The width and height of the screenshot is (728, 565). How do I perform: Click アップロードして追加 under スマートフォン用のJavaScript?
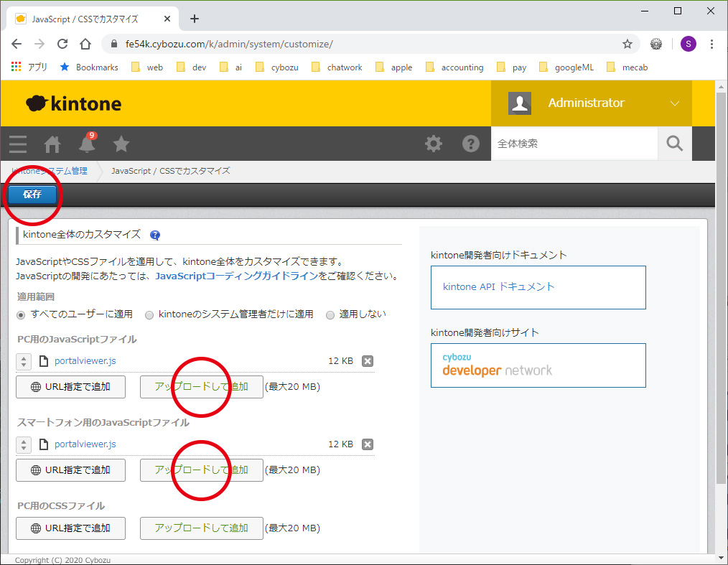(202, 470)
